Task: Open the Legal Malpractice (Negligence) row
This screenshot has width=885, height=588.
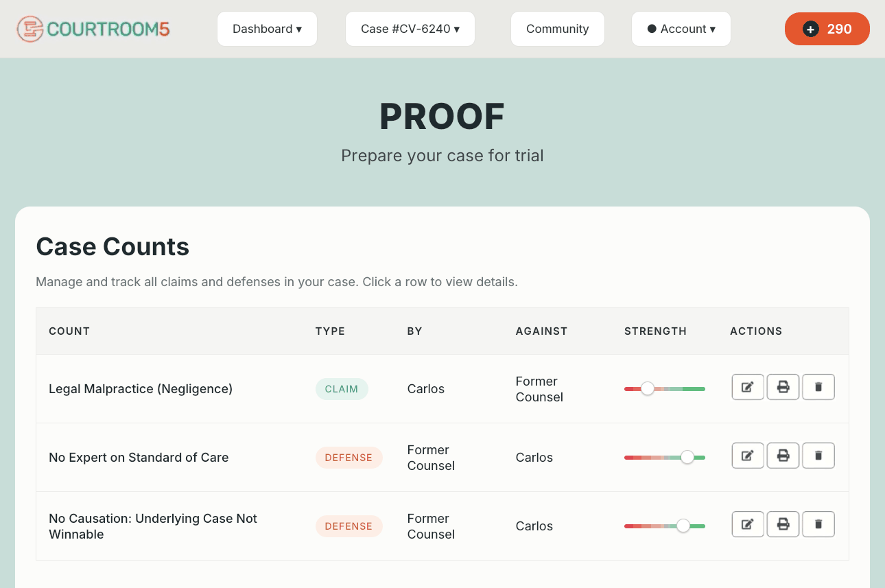Action: pyautogui.click(x=442, y=389)
